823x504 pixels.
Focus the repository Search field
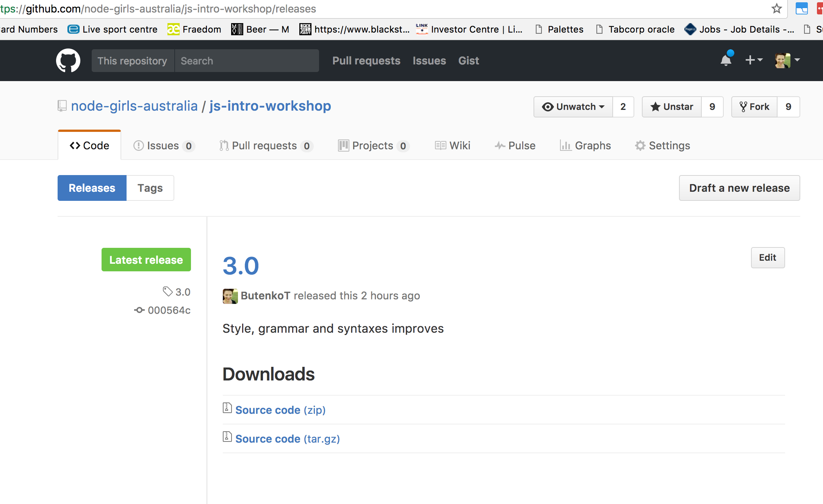(x=247, y=61)
